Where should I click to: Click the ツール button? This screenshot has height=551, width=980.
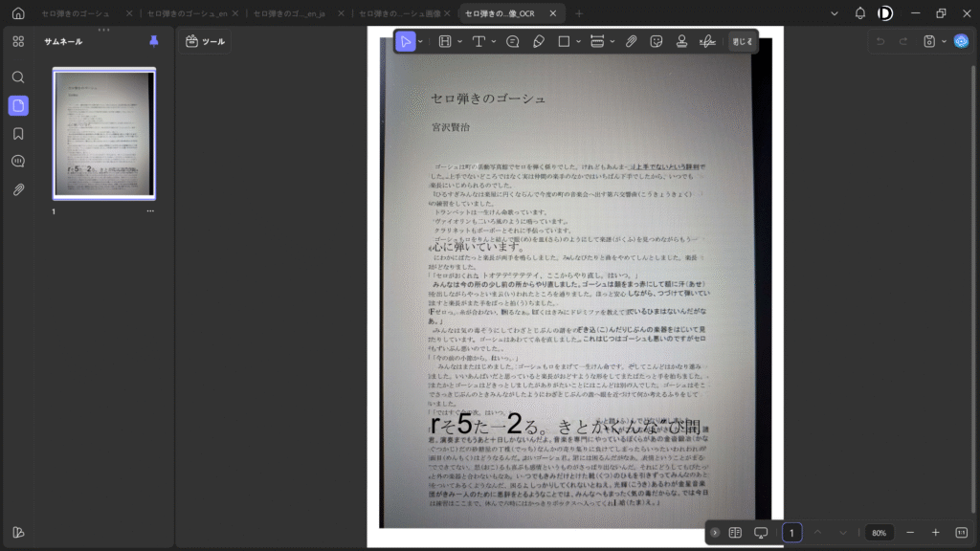(x=204, y=41)
